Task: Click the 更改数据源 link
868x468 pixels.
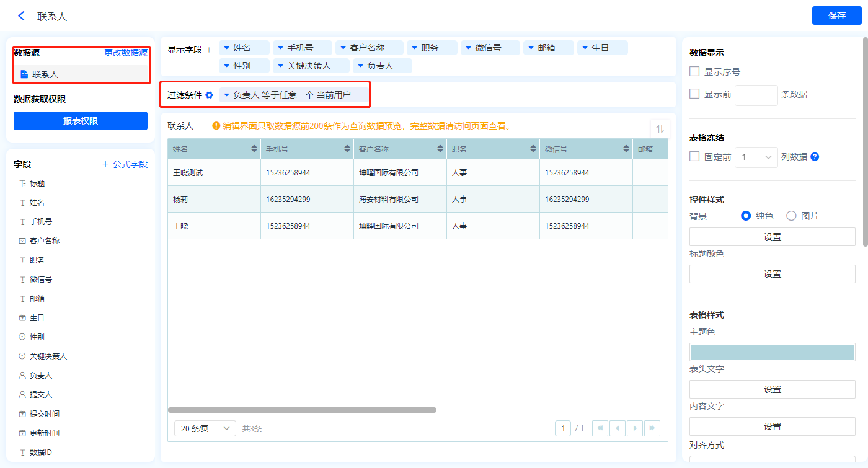Action: [x=126, y=53]
